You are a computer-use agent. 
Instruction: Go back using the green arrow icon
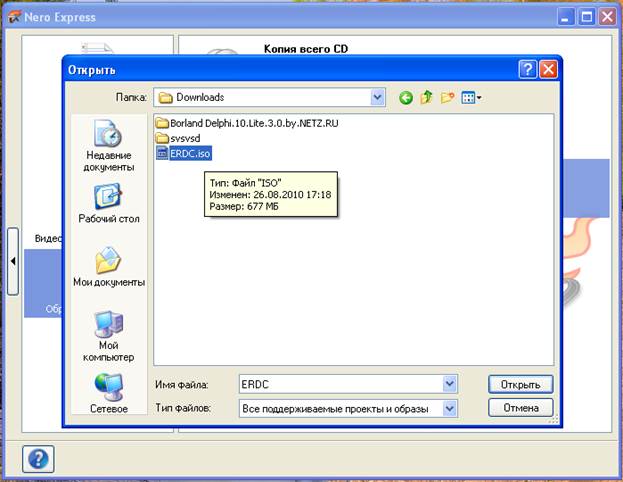coord(406,98)
